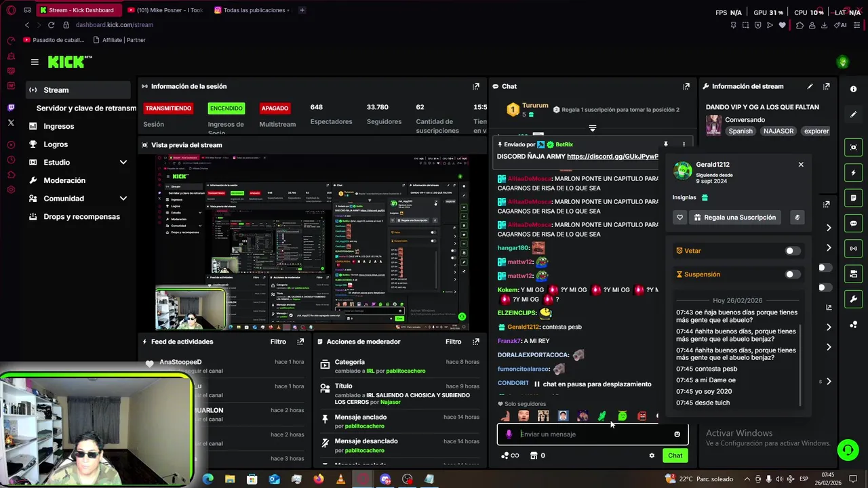Viewport: 868px width, 488px height.
Task: Click the voice microphone icon in chat input
Action: point(509,434)
